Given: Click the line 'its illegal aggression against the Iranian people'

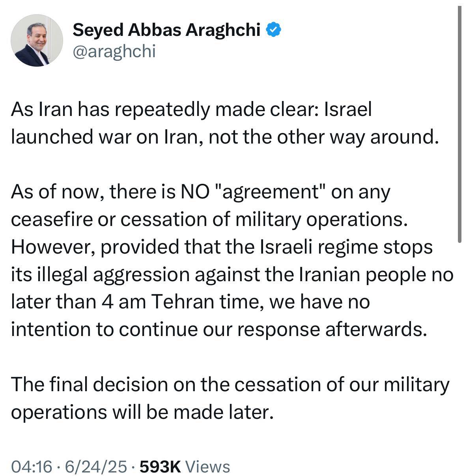Looking at the screenshot, I should click(x=232, y=275).
